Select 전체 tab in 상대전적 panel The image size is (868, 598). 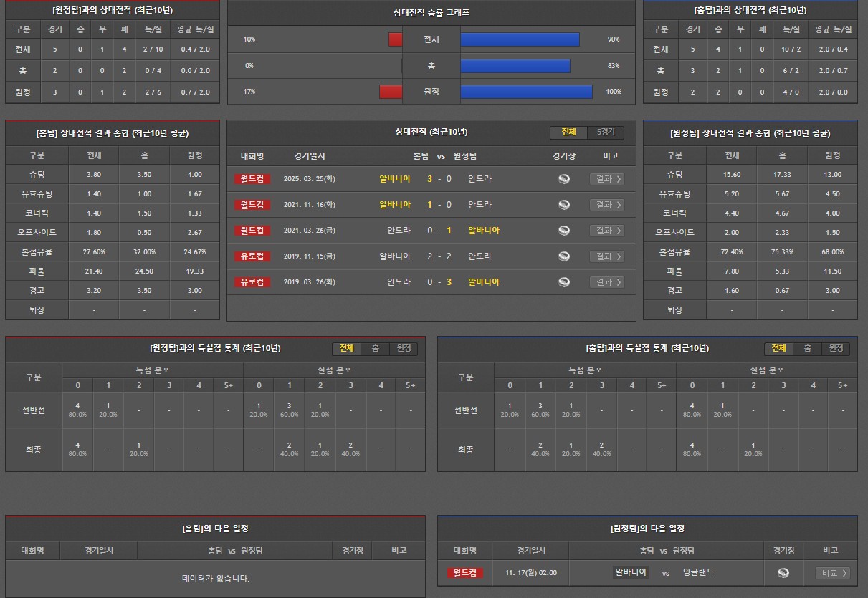569,132
